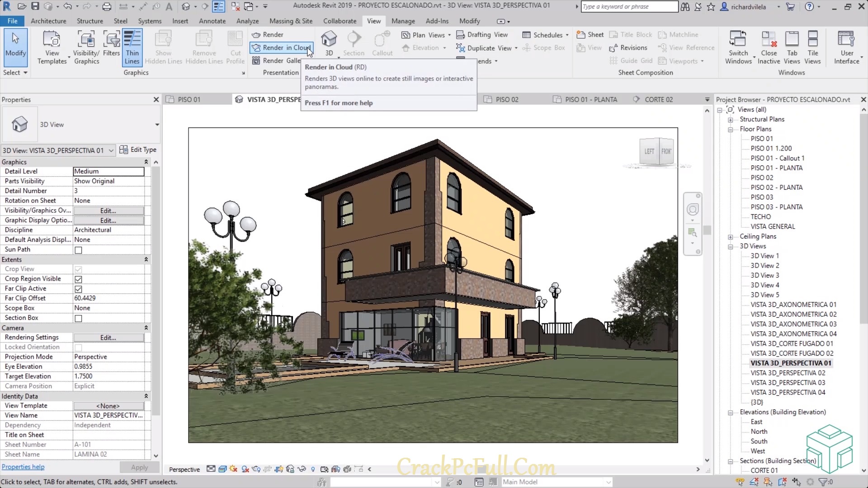Select VISTA 3D_PERSPECTIVA 02 in browser
The image size is (868, 488).
click(x=788, y=372)
